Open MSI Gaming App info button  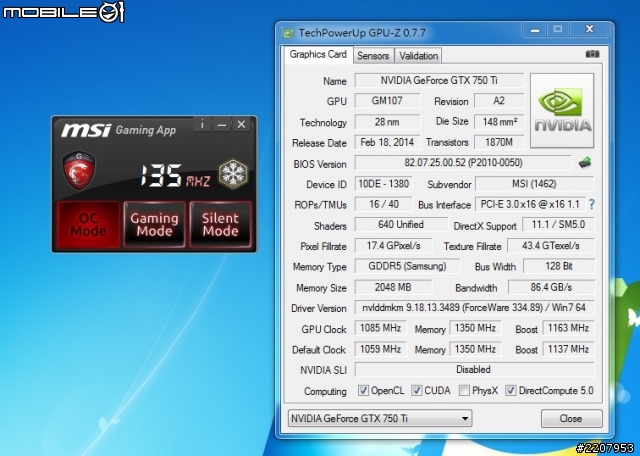coord(202,124)
